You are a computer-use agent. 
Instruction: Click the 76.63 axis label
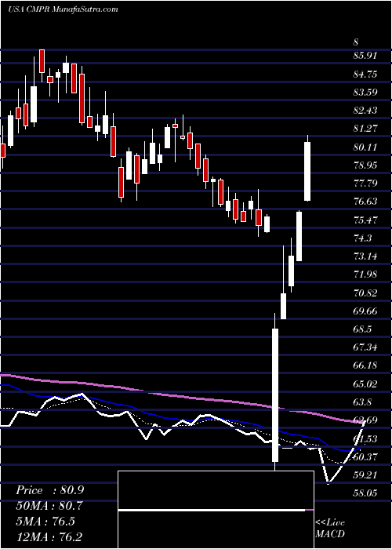[365, 202]
